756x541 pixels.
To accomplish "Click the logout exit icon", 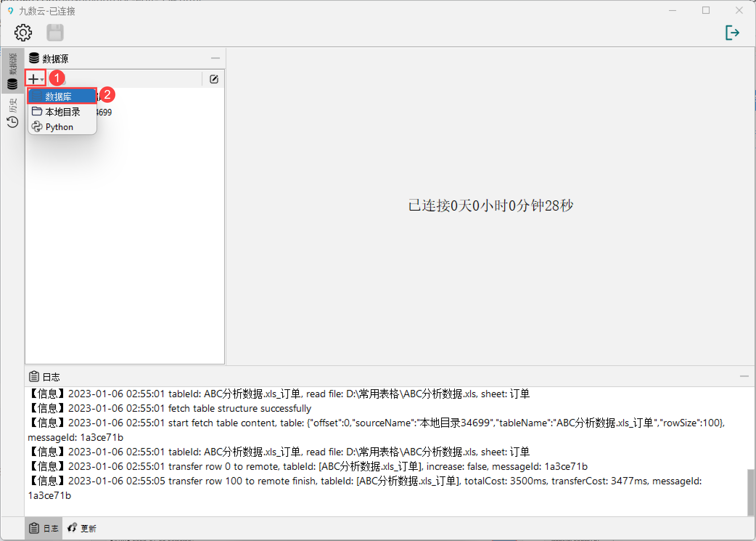I will click(x=732, y=33).
